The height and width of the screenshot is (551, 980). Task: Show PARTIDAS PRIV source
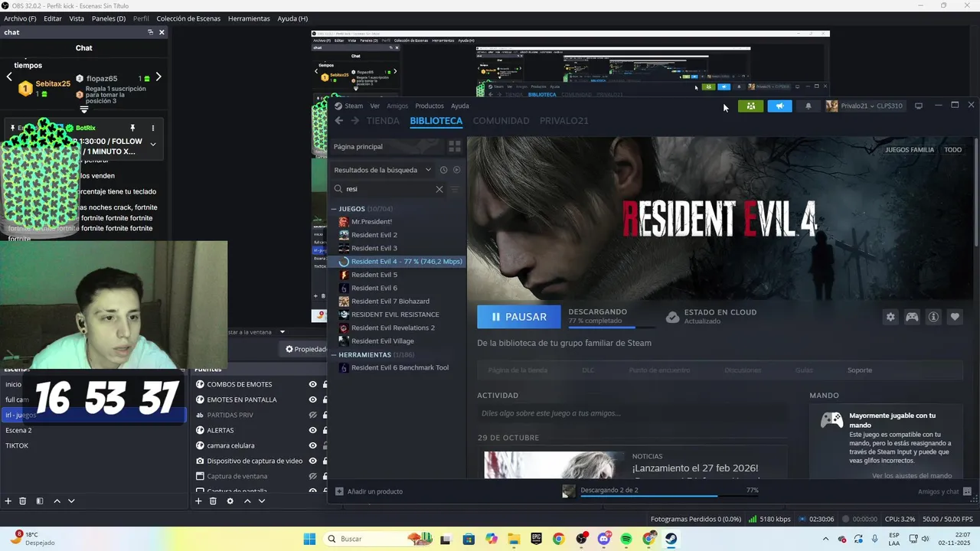(312, 415)
